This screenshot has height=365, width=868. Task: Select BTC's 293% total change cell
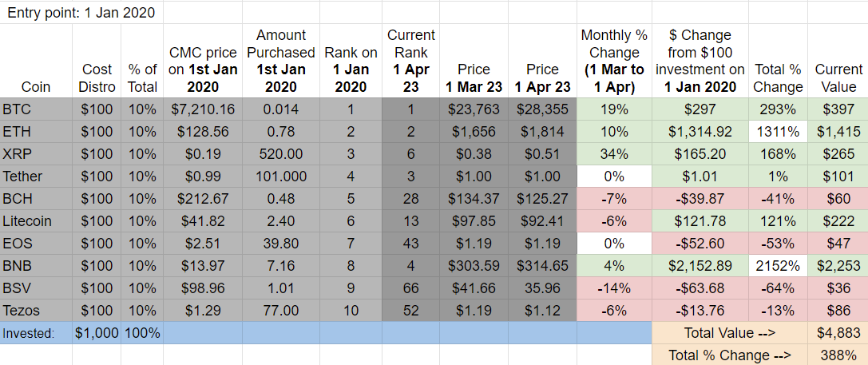pos(778,109)
